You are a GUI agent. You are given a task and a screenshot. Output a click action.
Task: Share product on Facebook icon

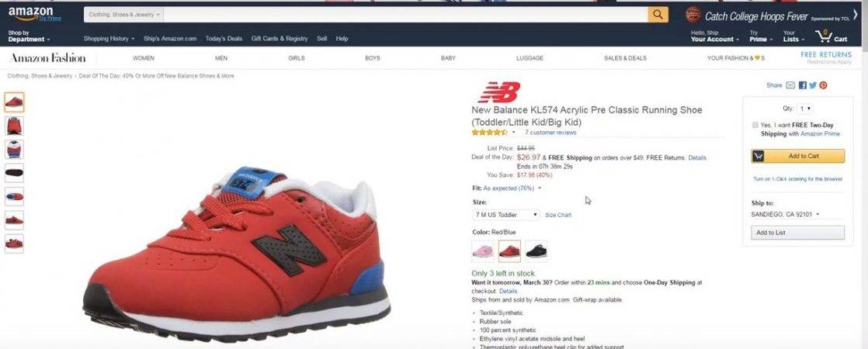(x=803, y=85)
